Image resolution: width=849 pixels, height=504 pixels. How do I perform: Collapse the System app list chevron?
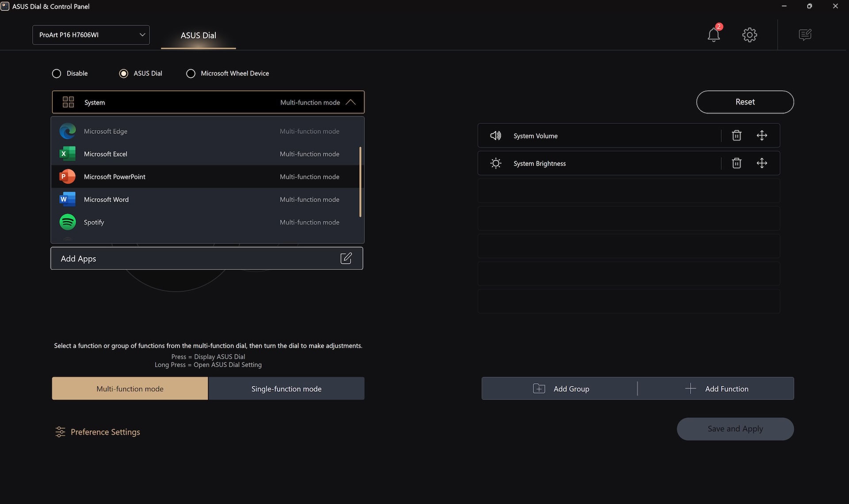point(350,102)
